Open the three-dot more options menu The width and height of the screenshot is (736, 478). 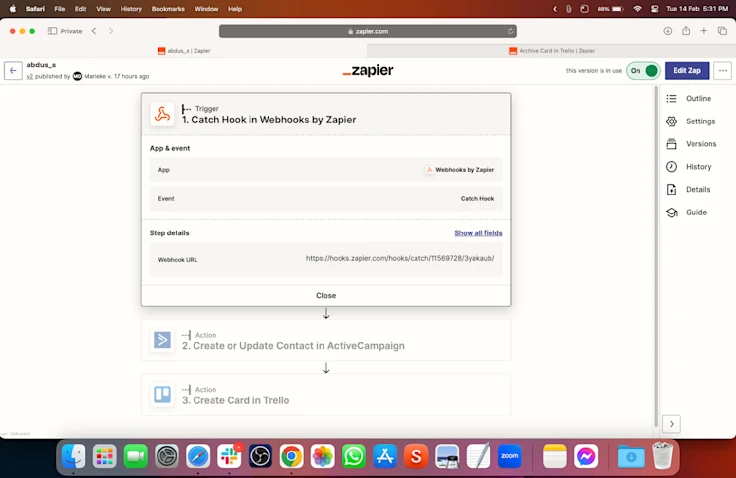722,70
